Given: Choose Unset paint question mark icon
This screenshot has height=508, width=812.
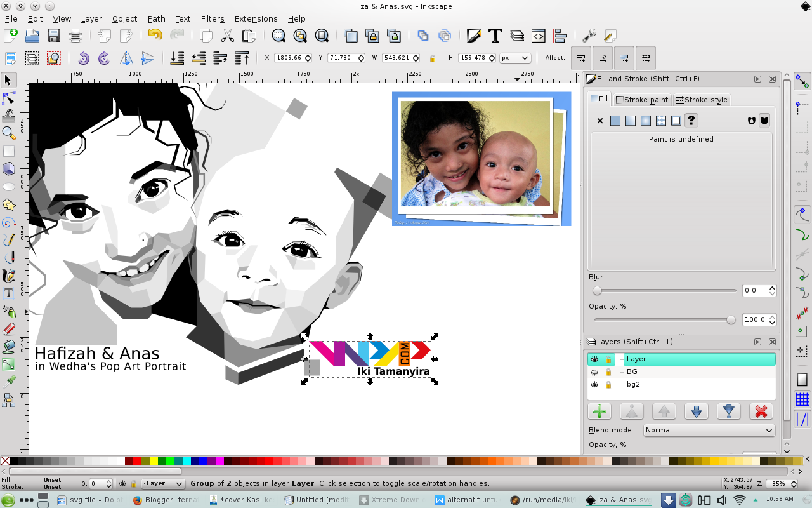Looking at the screenshot, I should [x=691, y=121].
